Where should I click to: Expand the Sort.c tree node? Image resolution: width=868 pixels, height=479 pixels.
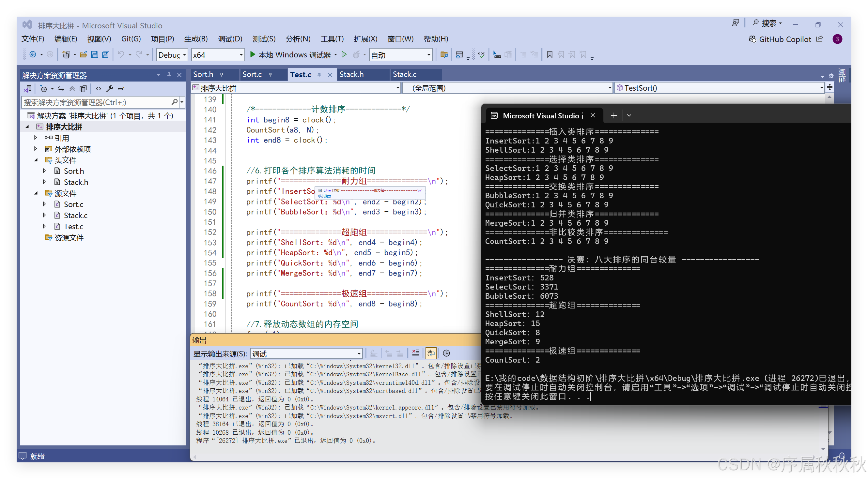click(44, 204)
